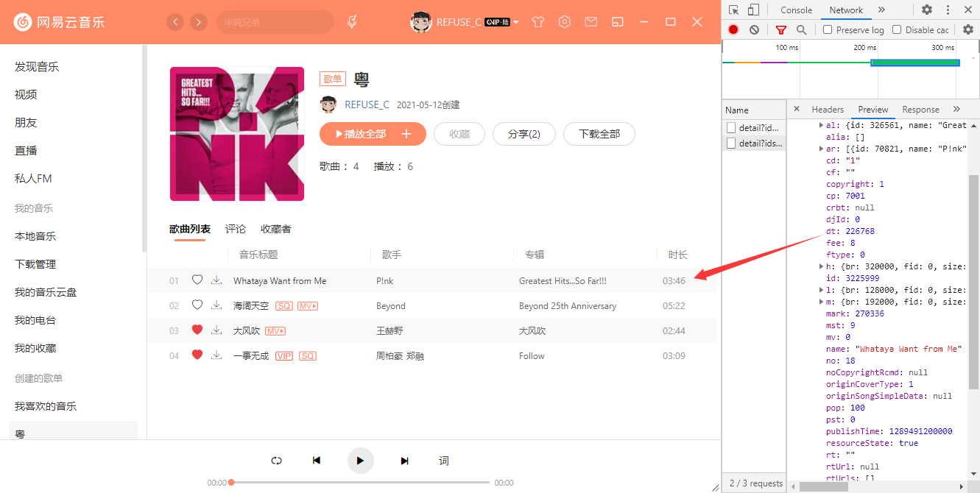Enable Disable cache checkbox

click(897, 29)
